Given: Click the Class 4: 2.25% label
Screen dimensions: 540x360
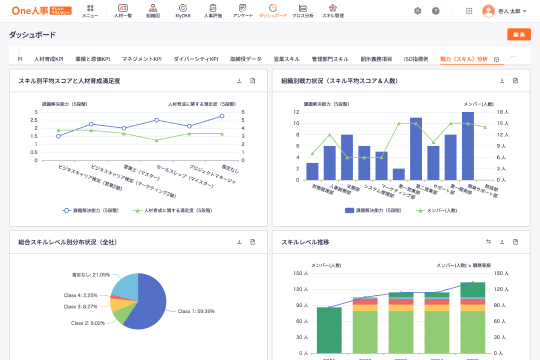Looking at the screenshot, I should 81,295.
